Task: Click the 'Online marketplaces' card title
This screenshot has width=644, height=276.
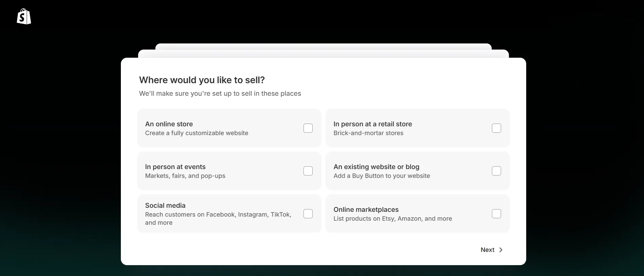Action: (366, 209)
